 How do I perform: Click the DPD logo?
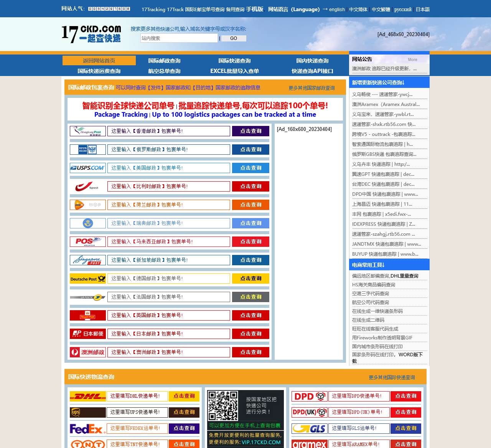pos(309,396)
